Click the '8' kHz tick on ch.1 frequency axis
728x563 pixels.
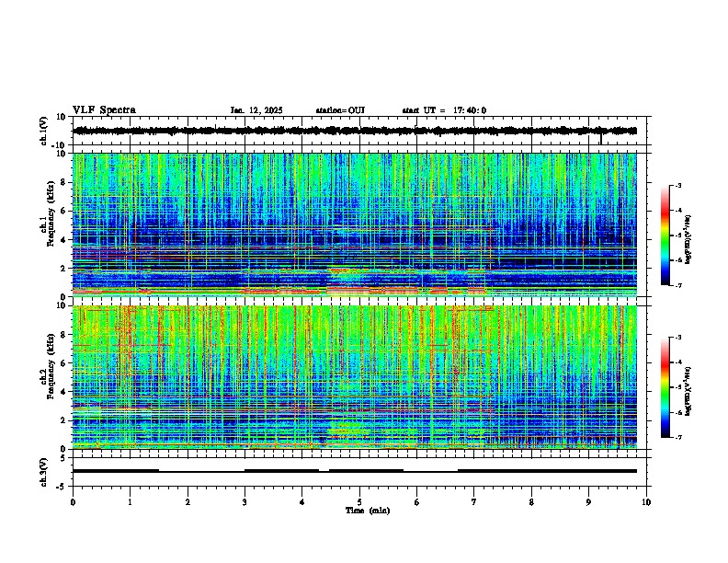click(x=63, y=182)
